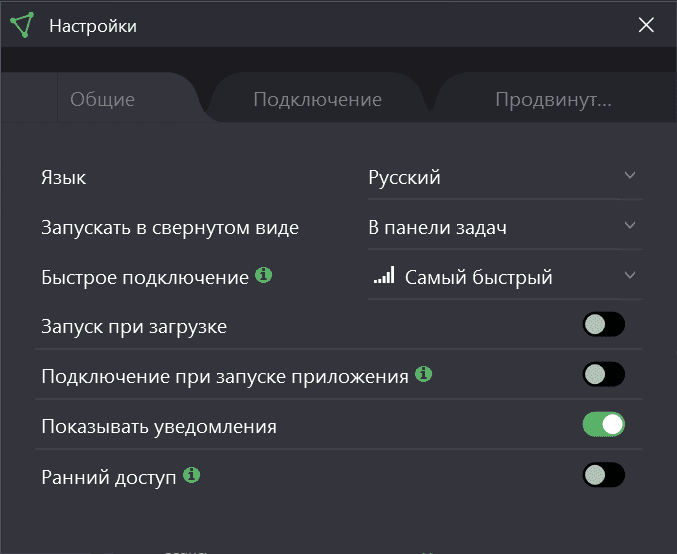Click the 'Показывать уведомления' label text
The height and width of the screenshot is (554, 677).
159,426
